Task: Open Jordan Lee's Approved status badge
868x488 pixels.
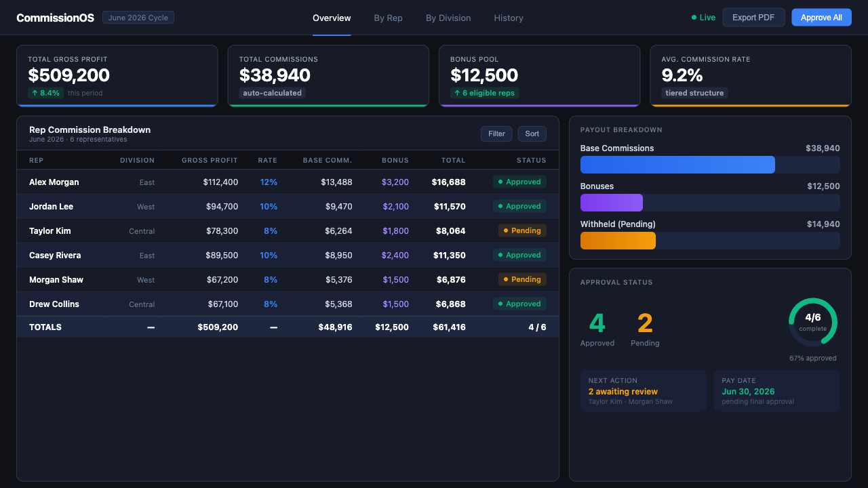Action: click(519, 206)
